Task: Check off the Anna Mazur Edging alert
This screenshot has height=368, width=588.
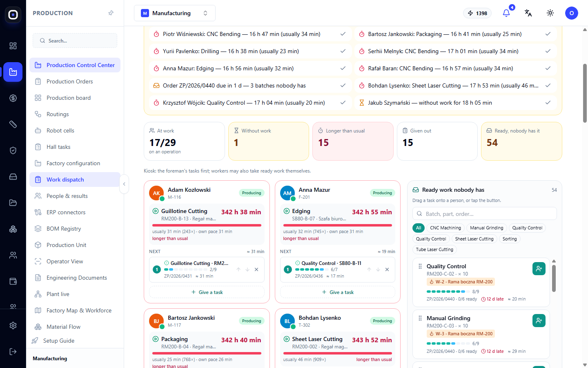Action: coord(343,68)
